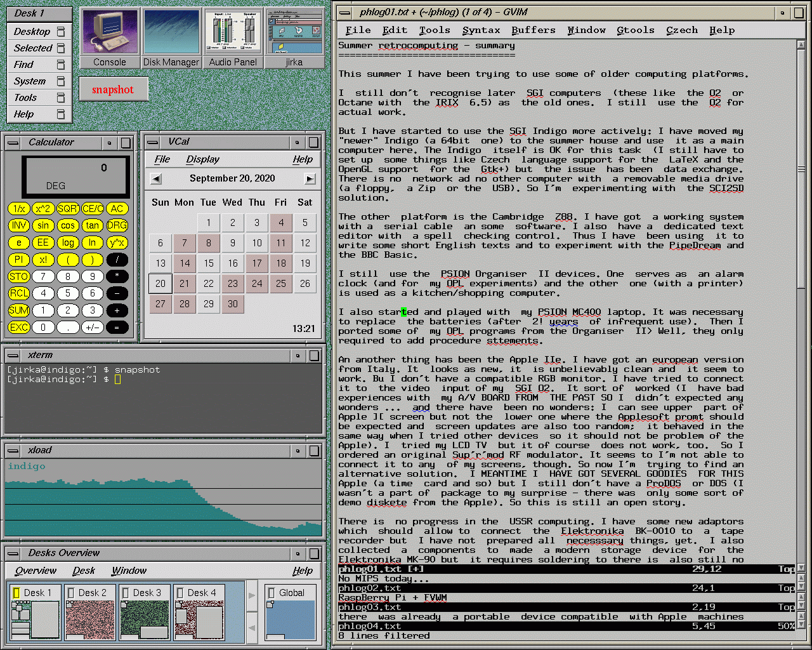
Task: Open the Display menu in VCal
Action: coord(202,159)
